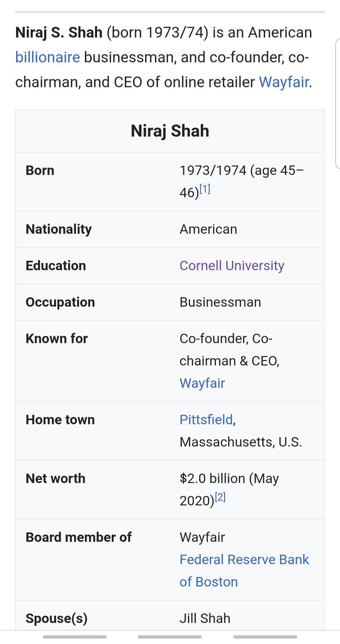Click the infobox heading Niraj Shah
The height and width of the screenshot is (644, 340).
(170, 131)
